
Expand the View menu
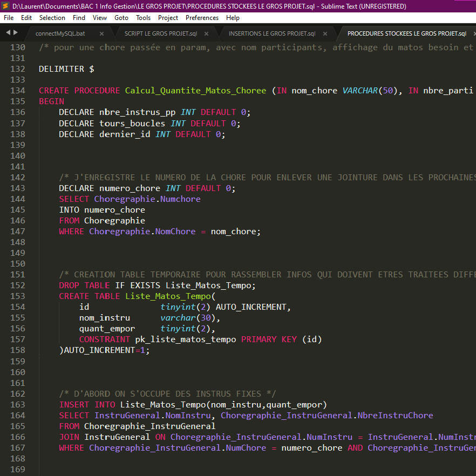click(100, 18)
